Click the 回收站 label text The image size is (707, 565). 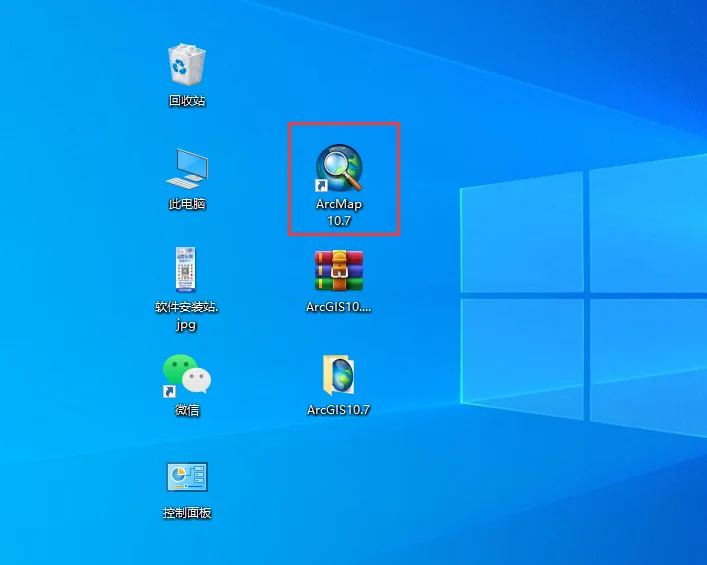pyautogui.click(x=187, y=101)
